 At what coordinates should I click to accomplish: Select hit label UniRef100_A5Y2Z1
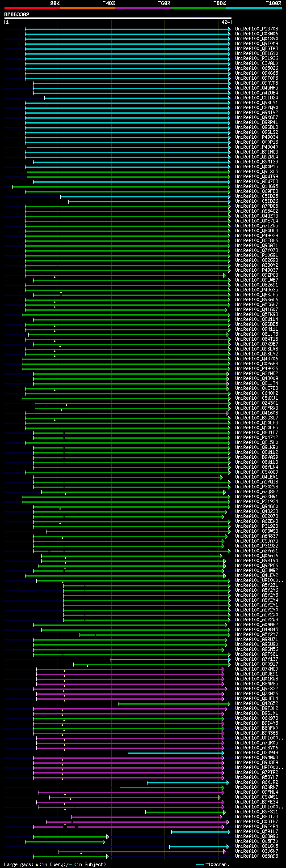[257, 586]
